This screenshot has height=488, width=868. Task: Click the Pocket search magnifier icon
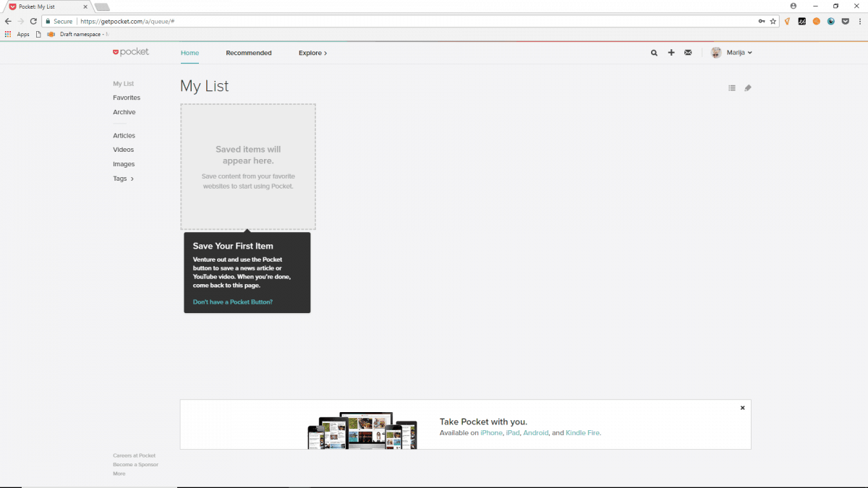pos(654,53)
